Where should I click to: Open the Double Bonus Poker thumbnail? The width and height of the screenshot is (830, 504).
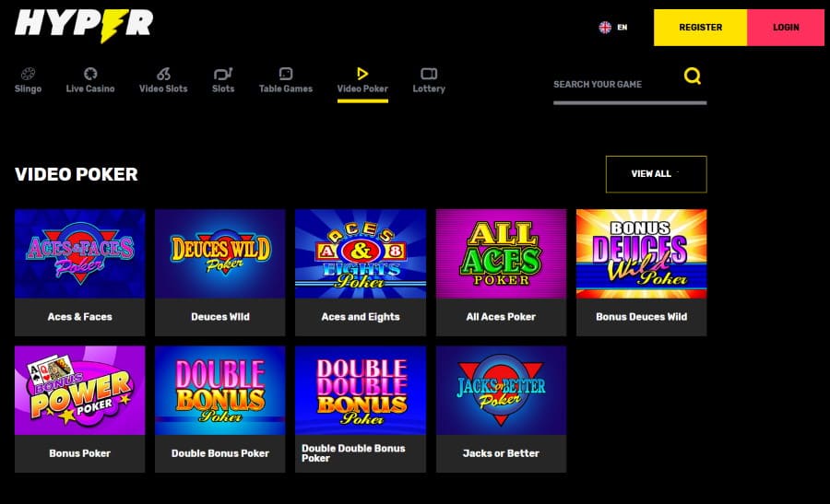tap(220, 391)
